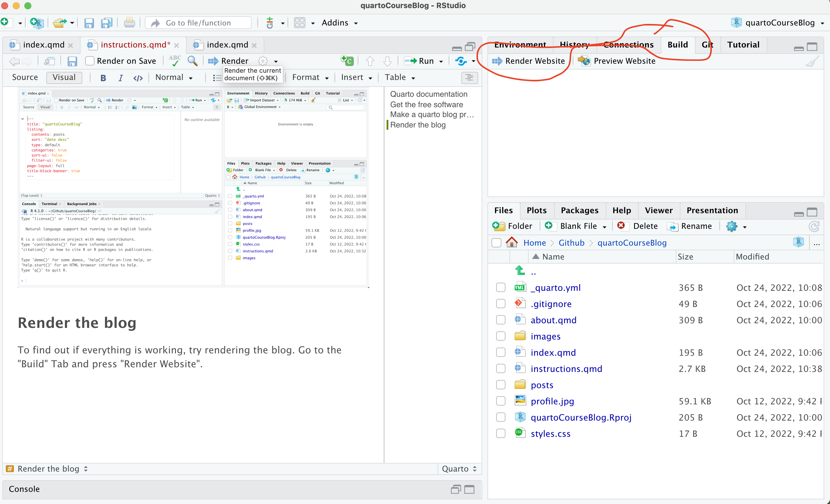Screen dimensions: 830x504
Task: Switch to the Git tab
Action: click(x=707, y=45)
